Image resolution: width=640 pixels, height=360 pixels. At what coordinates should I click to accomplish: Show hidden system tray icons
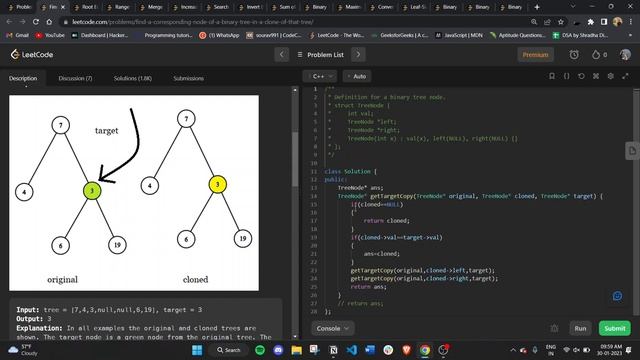(513, 350)
